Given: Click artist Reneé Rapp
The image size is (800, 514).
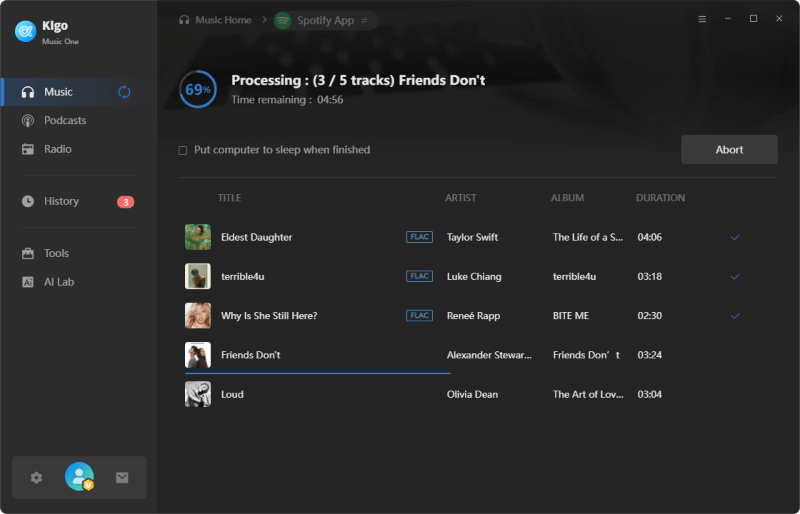Looking at the screenshot, I should click(473, 315).
